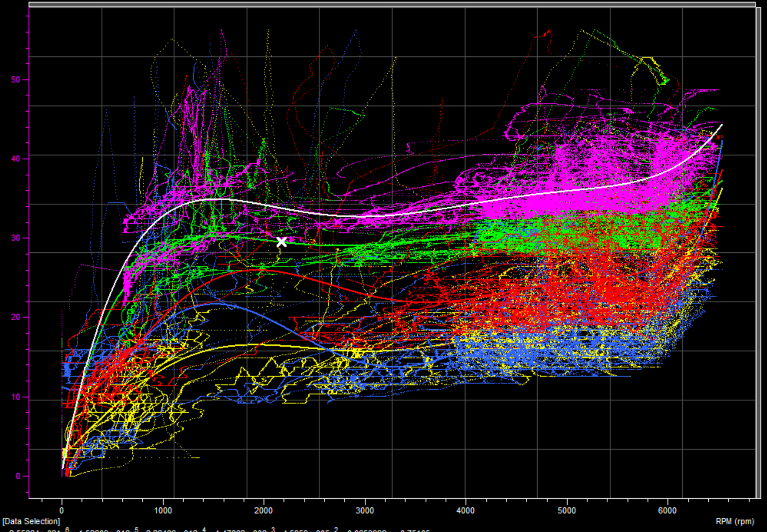Click the 50 label on vertical axis
This screenshot has width=767, height=532.
(16, 80)
